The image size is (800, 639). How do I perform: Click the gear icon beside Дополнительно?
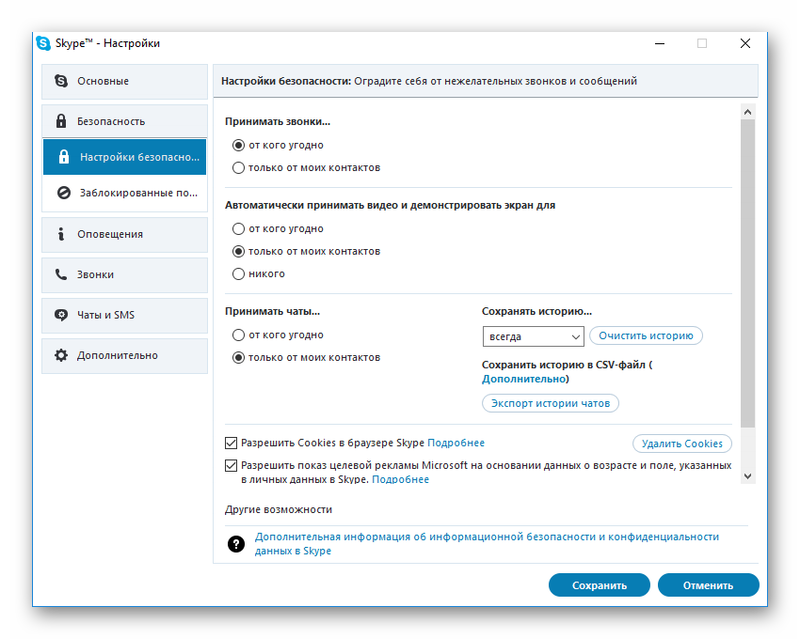click(61, 355)
